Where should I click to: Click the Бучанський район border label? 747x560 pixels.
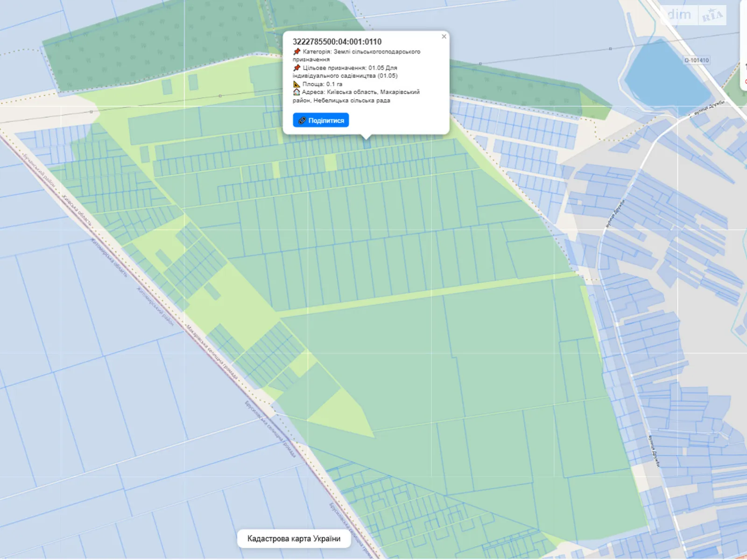40,170
